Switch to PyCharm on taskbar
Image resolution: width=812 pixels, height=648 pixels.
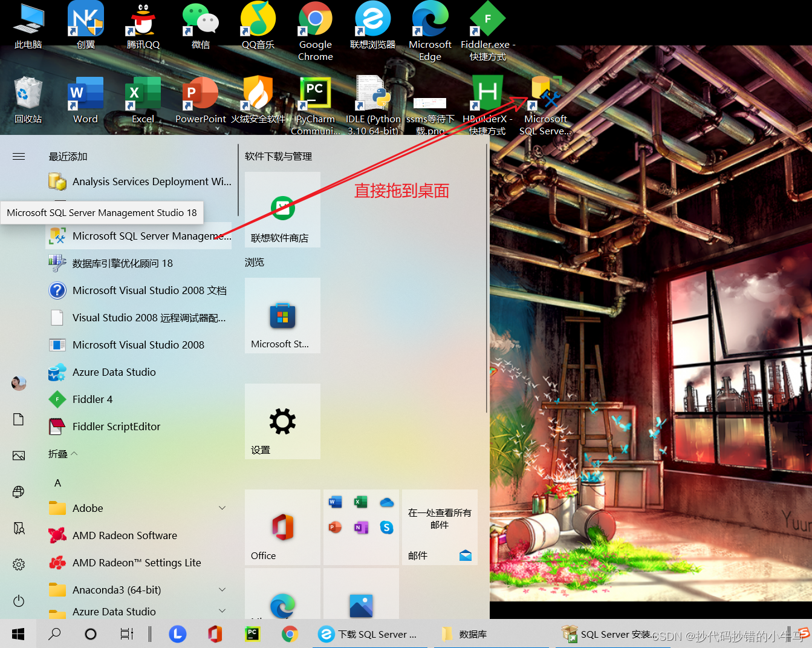tap(252, 634)
